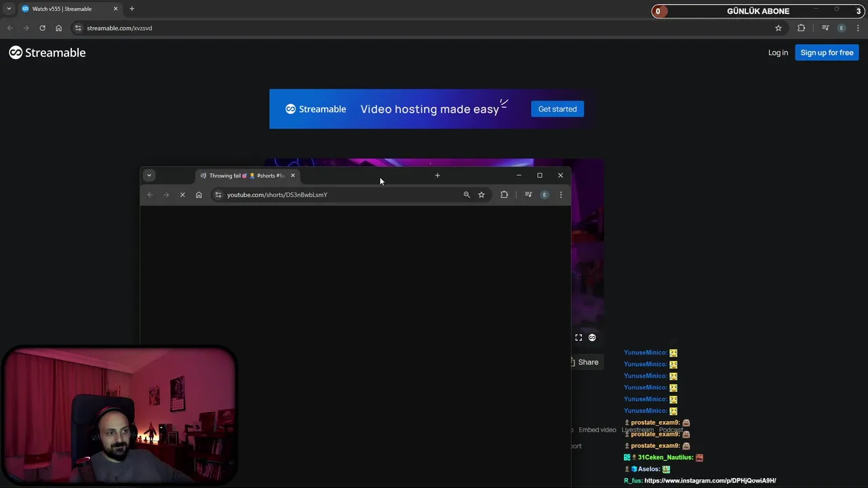Open Extensions in the Streamable window
The height and width of the screenshot is (488, 868).
pos(801,28)
